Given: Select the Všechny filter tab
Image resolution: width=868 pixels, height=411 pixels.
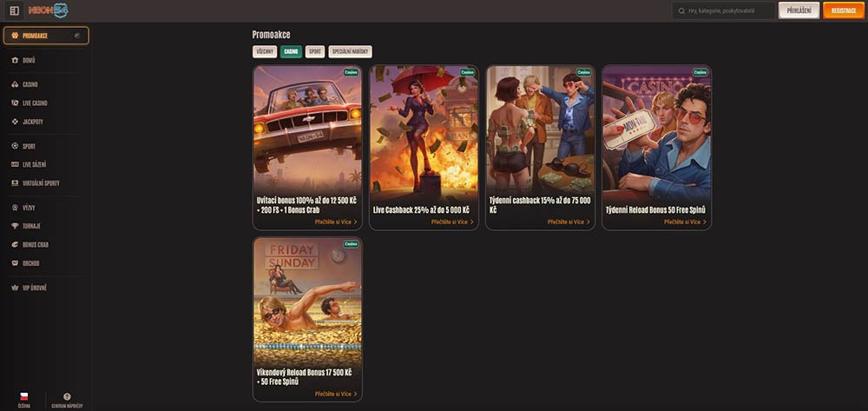Looking at the screenshot, I should 265,51.
